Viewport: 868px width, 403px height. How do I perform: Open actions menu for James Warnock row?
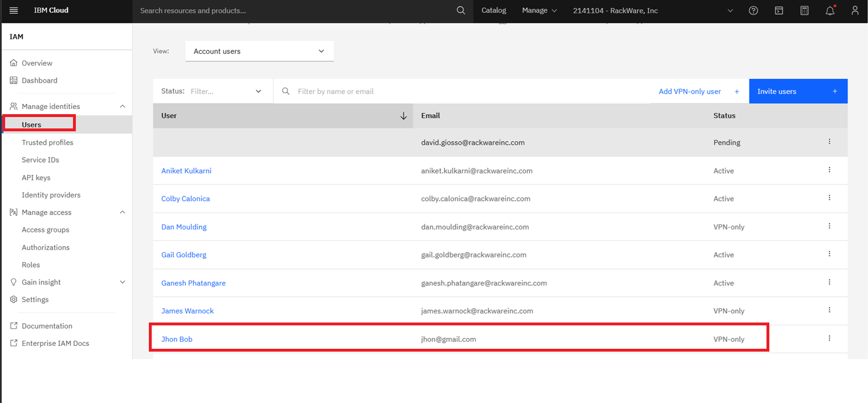click(829, 310)
